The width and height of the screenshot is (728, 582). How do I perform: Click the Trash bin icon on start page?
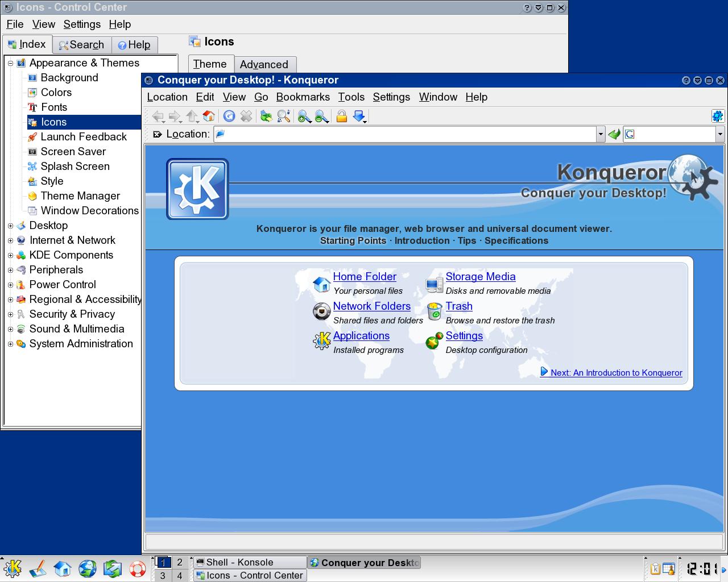[435, 311]
